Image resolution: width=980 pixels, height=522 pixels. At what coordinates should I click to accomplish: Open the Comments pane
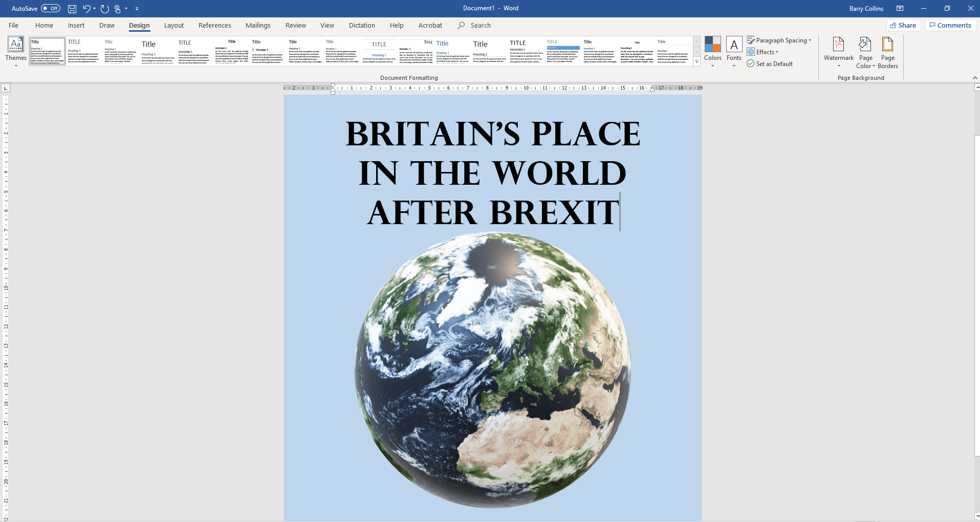tap(950, 25)
